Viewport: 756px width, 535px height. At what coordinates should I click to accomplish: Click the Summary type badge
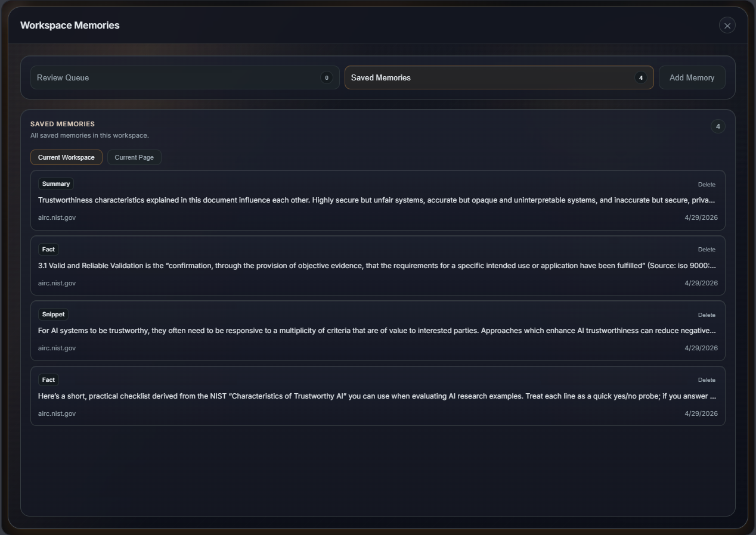coord(56,184)
